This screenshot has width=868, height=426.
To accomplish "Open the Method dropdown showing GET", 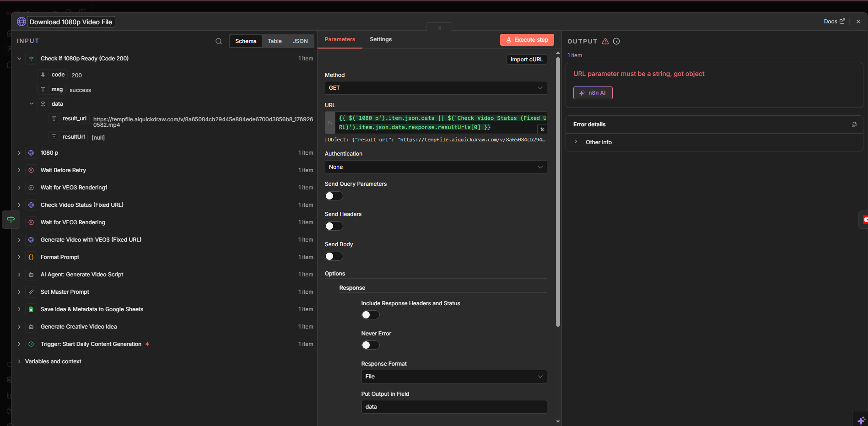I will [435, 88].
